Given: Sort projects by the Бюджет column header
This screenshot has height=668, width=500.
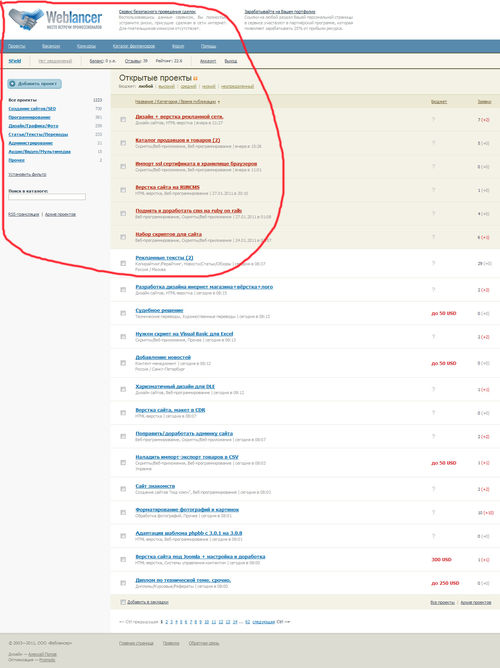Looking at the screenshot, I should (x=439, y=102).
